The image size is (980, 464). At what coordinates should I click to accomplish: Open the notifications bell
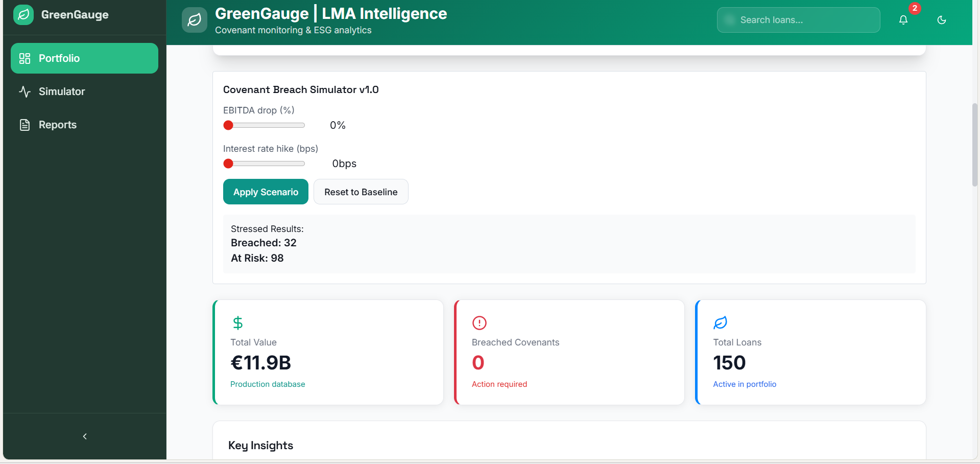click(x=903, y=20)
